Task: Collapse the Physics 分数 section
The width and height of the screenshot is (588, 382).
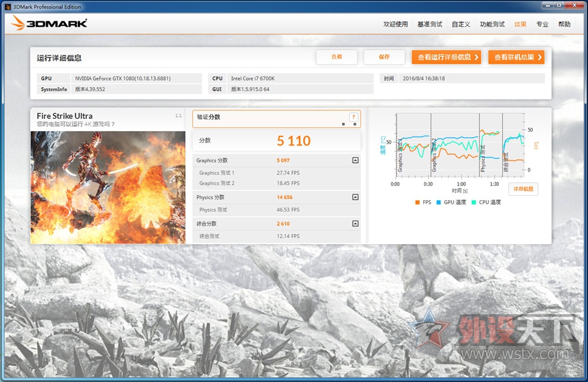Action: click(x=355, y=197)
